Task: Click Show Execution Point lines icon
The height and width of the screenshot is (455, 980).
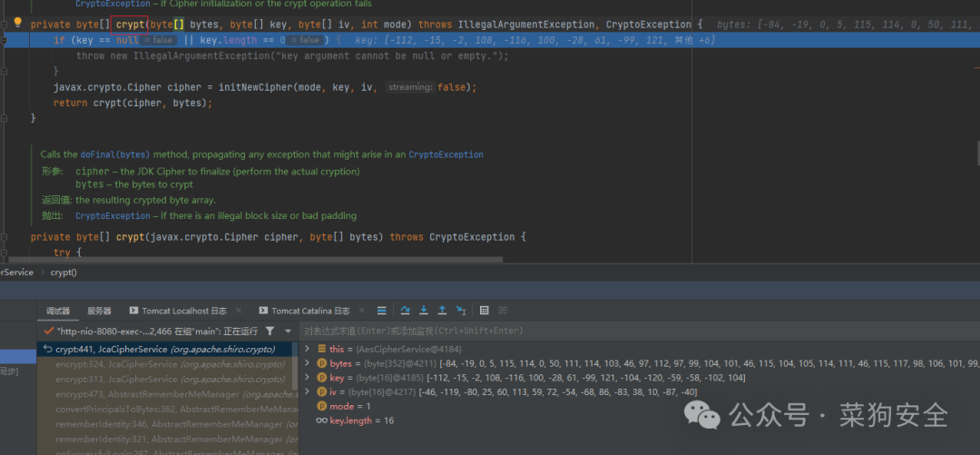Action: (x=381, y=311)
